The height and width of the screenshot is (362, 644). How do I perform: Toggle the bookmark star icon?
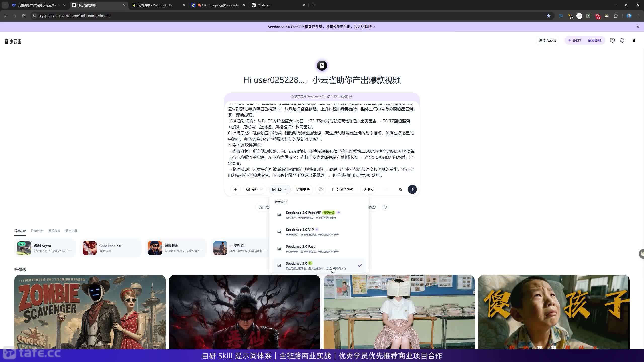pyautogui.click(x=549, y=16)
